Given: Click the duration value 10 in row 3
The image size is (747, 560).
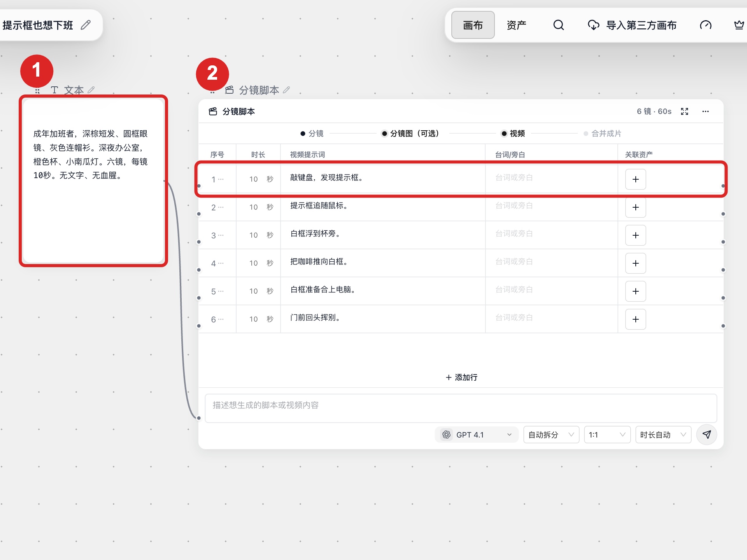Looking at the screenshot, I should coord(254,235).
